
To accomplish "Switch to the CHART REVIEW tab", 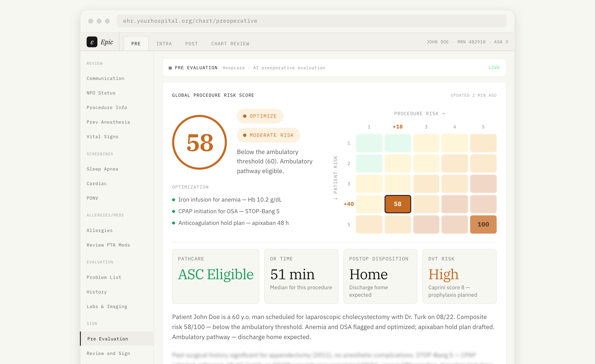I will point(230,43).
